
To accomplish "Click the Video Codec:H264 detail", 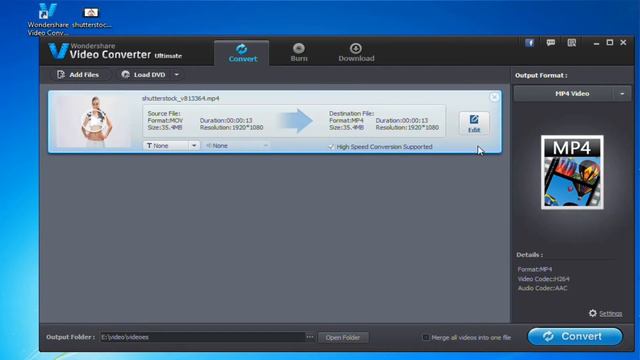I will click(x=543, y=279).
